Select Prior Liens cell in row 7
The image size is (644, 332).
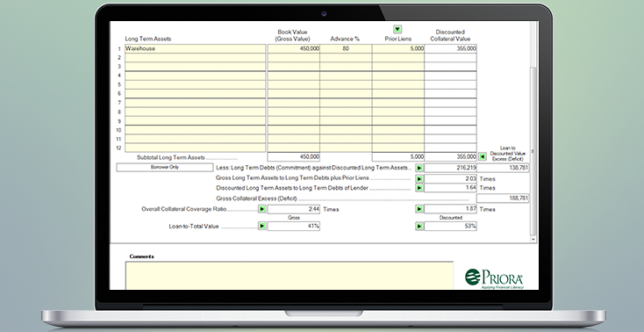[x=398, y=103]
